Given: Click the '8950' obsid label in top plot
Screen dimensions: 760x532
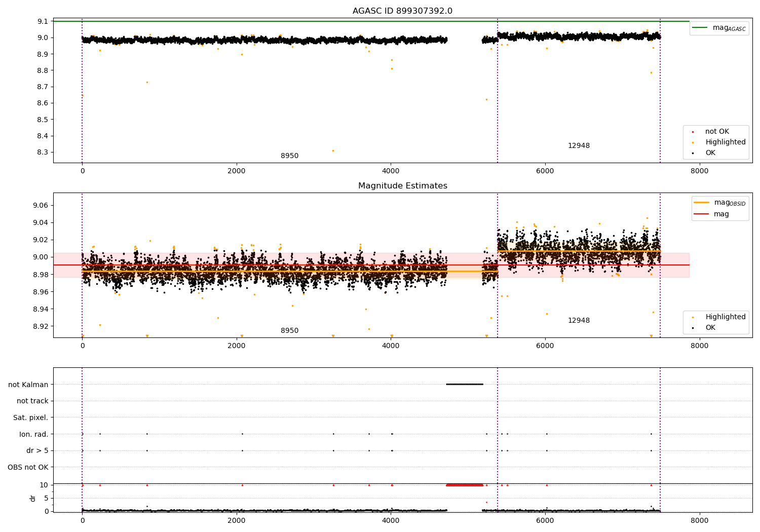Looking at the screenshot, I should coord(289,156).
